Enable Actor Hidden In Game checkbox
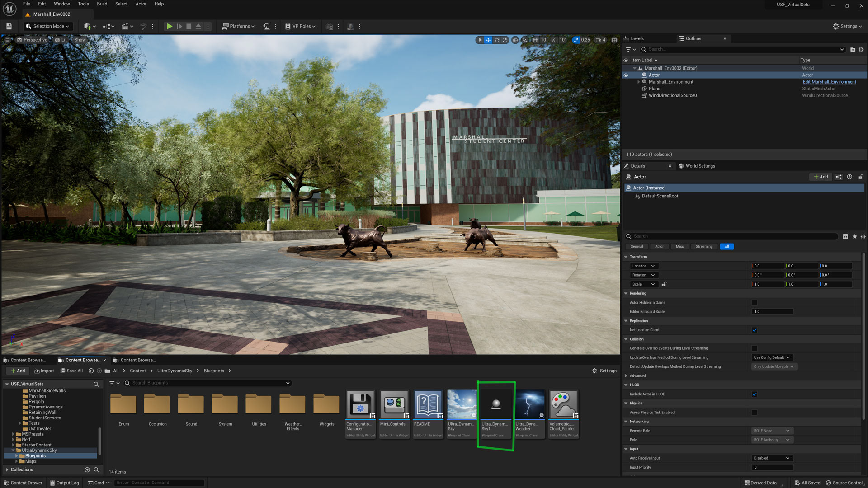Screen dimensions: 868x488 [x=754, y=303]
